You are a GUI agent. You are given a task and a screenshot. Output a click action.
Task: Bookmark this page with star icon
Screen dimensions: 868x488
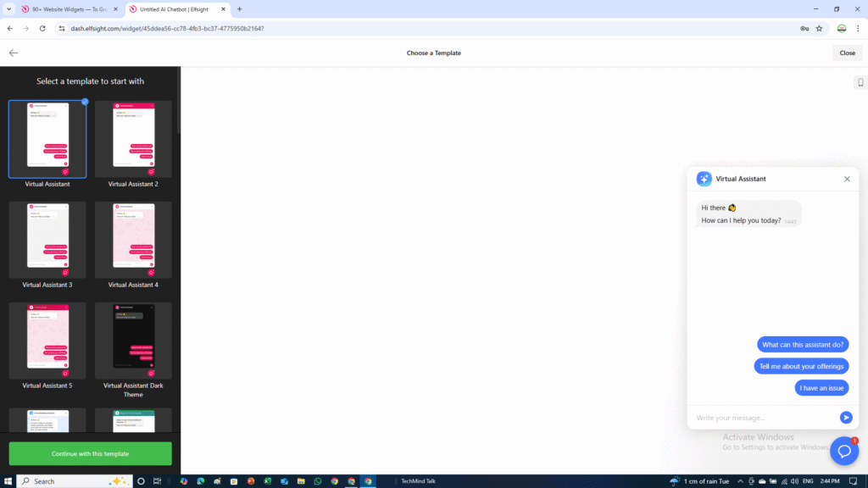(x=819, y=28)
